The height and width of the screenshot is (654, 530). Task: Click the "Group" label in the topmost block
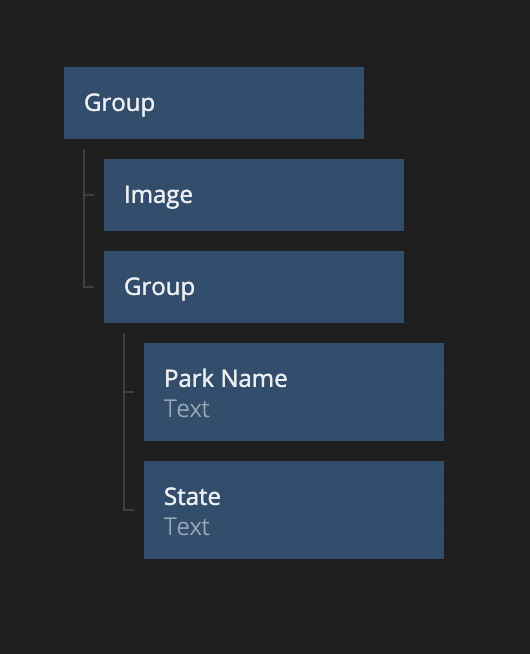pos(119,103)
